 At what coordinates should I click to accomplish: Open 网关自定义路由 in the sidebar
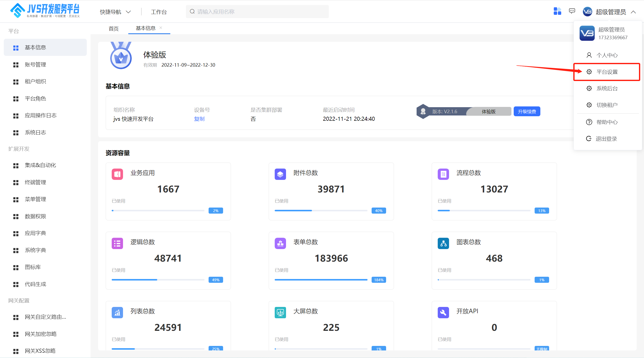pos(45,317)
